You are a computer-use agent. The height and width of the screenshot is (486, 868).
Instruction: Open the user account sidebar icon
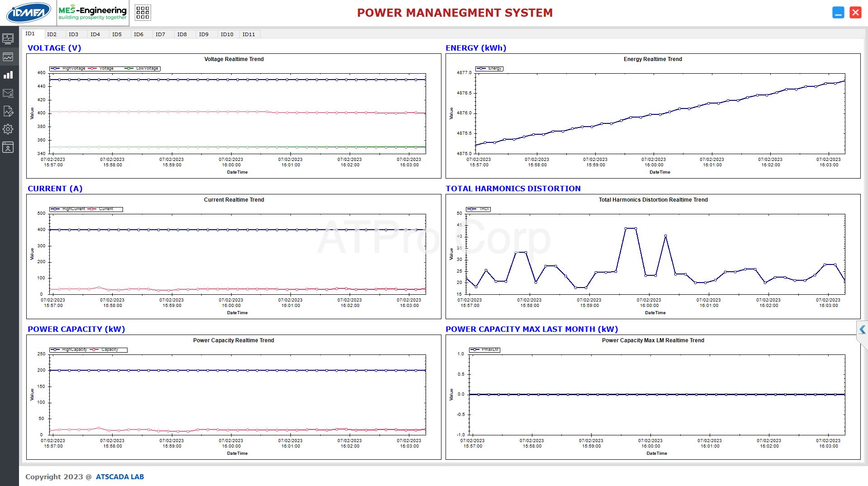coord(8,147)
